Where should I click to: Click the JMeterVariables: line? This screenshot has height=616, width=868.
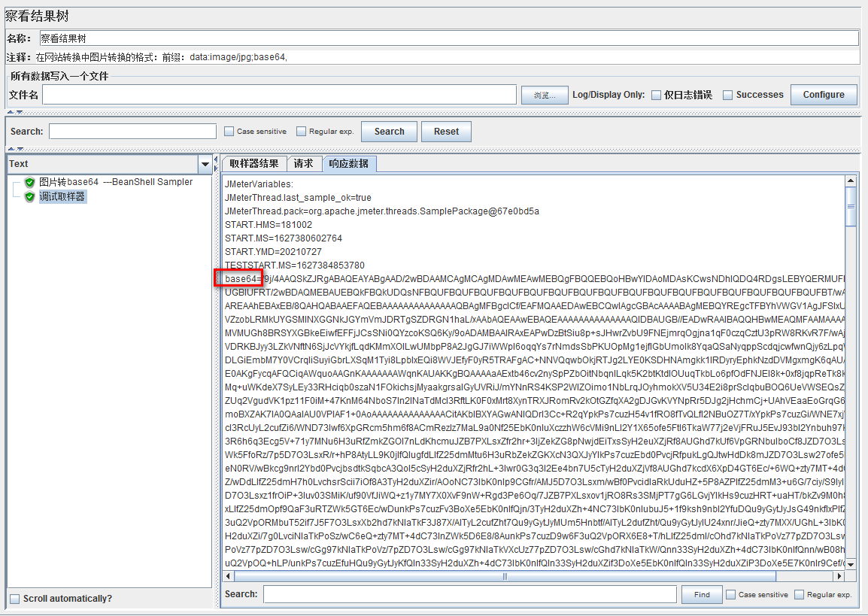pos(259,184)
